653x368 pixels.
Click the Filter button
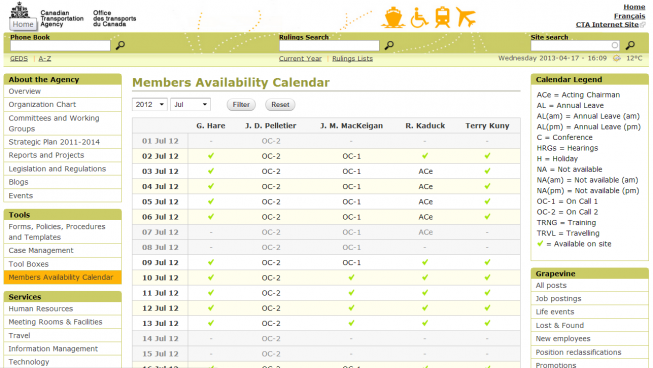(x=241, y=104)
